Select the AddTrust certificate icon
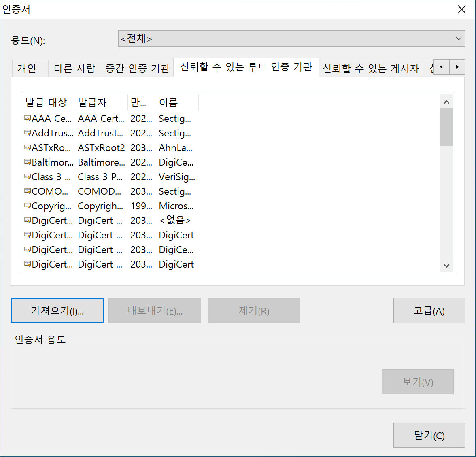The width and height of the screenshot is (476, 457). click(x=28, y=133)
